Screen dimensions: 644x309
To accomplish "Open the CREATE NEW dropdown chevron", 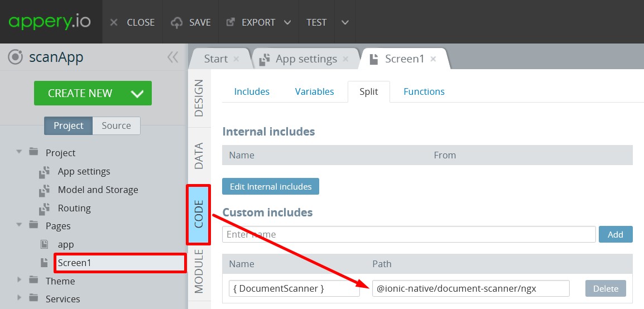I will coord(137,94).
